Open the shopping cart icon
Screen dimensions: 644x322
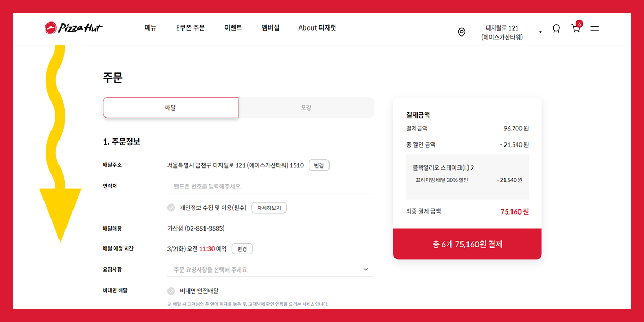pyautogui.click(x=576, y=27)
